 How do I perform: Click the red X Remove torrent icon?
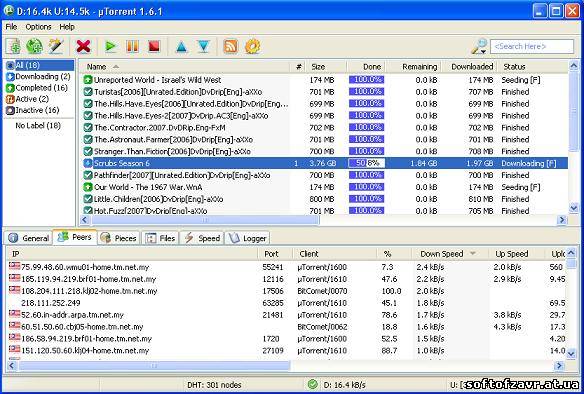(83, 47)
